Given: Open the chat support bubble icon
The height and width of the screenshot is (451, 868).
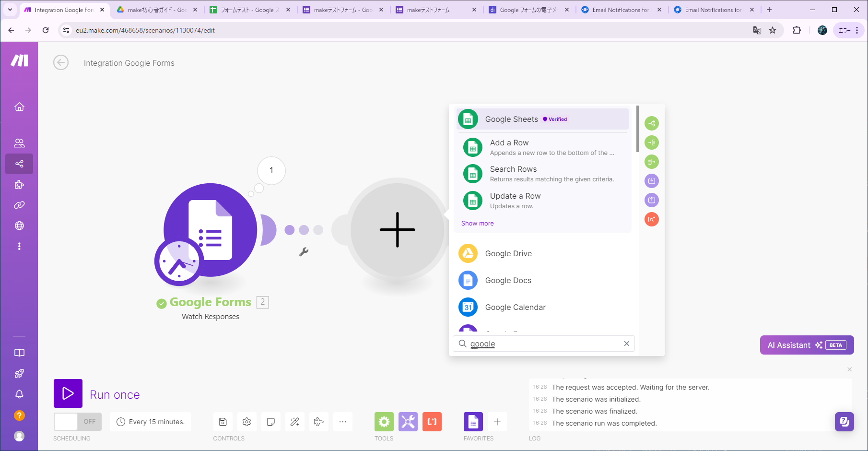Looking at the screenshot, I should coord(845,422).
